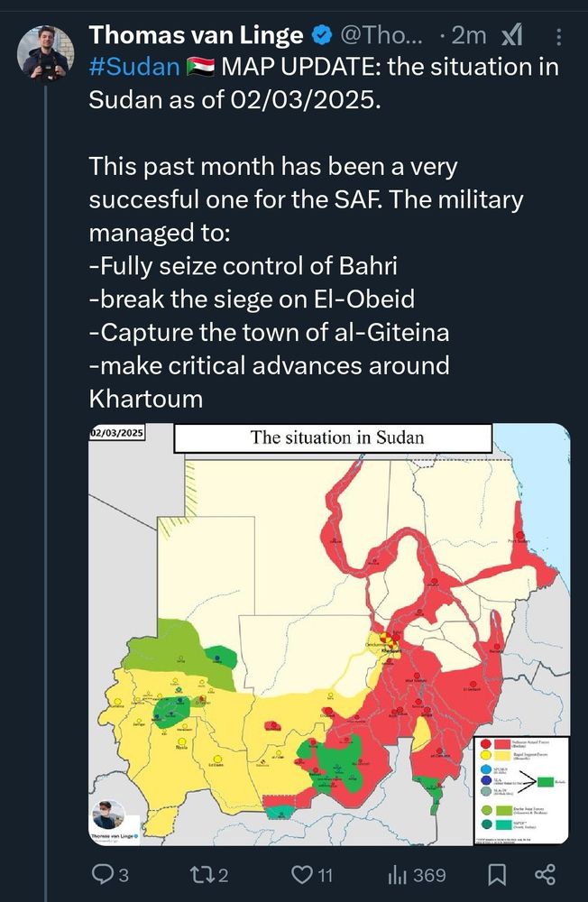The width and height of the screenshot is (588, 902).
Task: Tap the map title 'The situation in Sudan'
Action: pyautogui.click(x=336, y=437)
